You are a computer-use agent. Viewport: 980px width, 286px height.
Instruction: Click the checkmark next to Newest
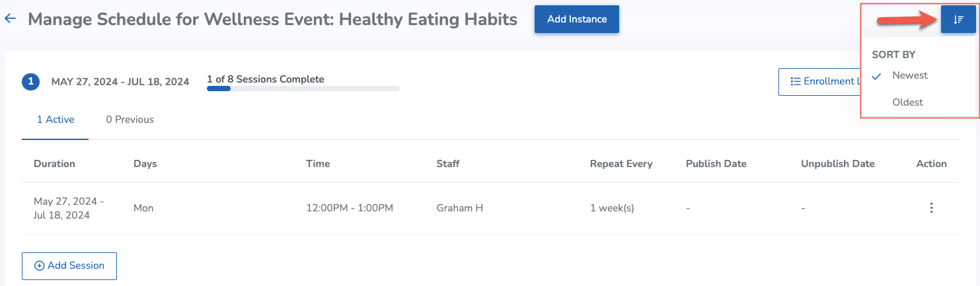[877, 76]
